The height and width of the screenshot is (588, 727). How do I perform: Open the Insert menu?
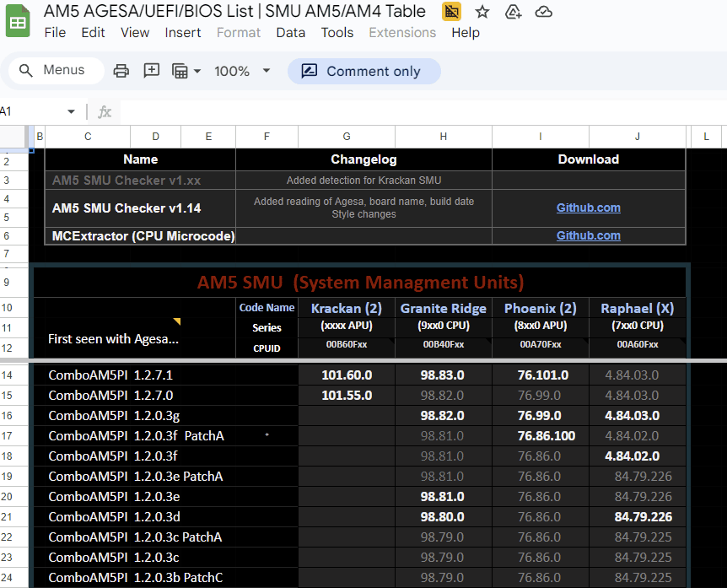coord(183,32)
